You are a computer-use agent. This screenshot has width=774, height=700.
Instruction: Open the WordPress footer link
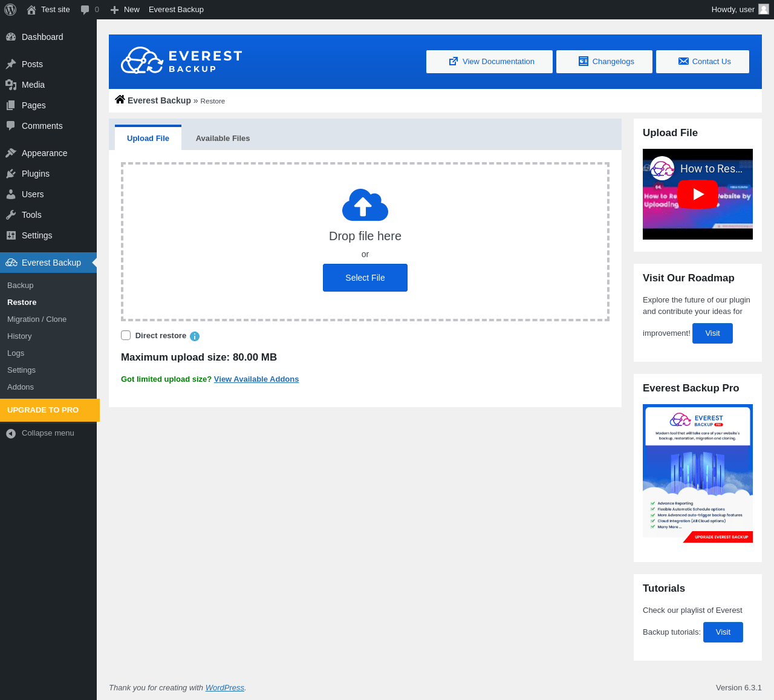point(225,688)
